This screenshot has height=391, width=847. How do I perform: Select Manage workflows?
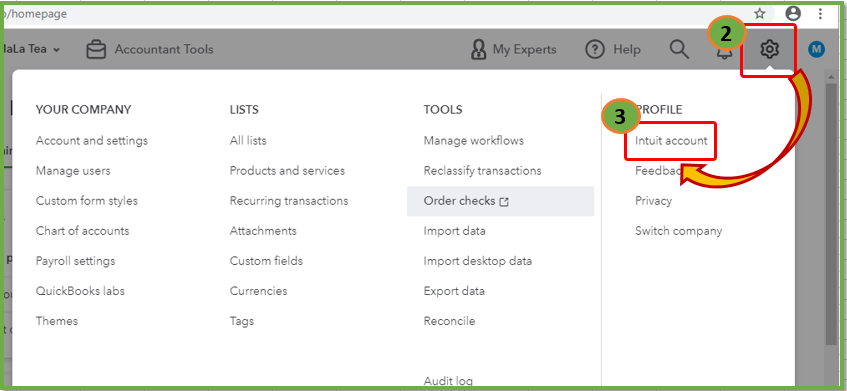coord(474,140)
